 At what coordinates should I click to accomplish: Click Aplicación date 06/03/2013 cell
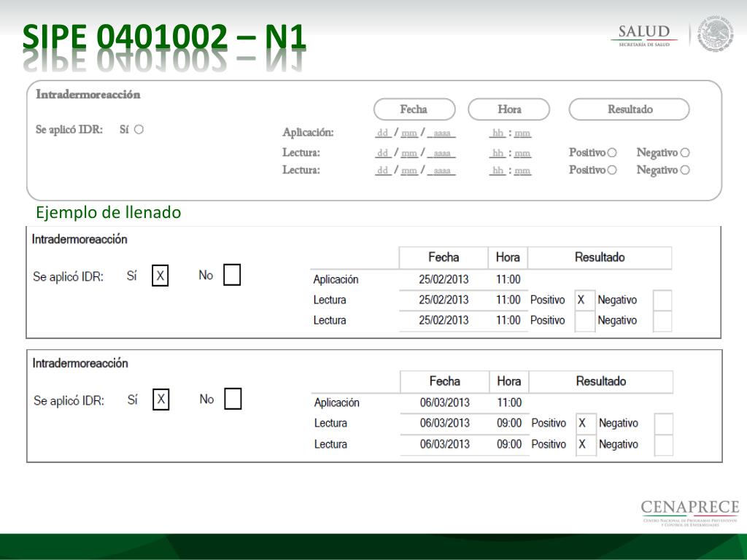point(444,402)
